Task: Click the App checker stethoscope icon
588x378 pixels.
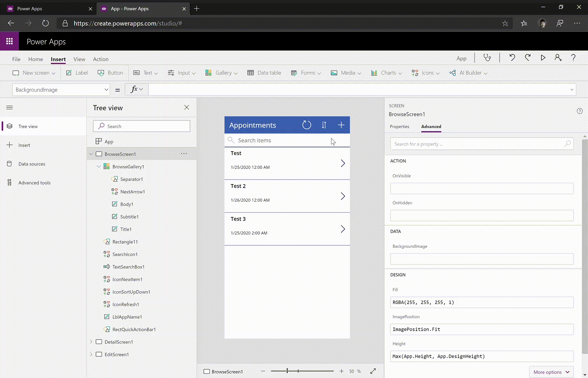Action: coord(487,58)
